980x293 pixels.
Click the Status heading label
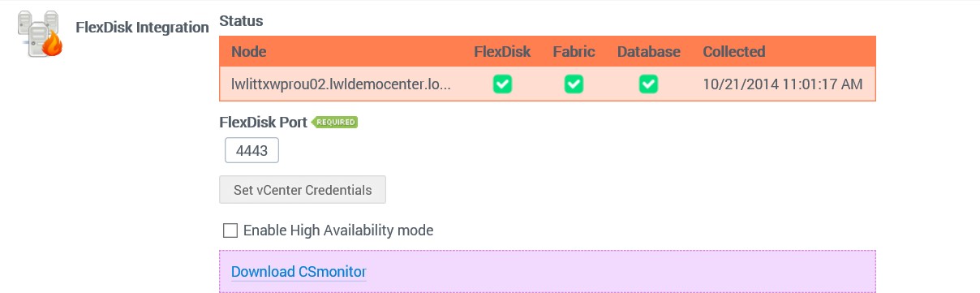coord(241,20)
